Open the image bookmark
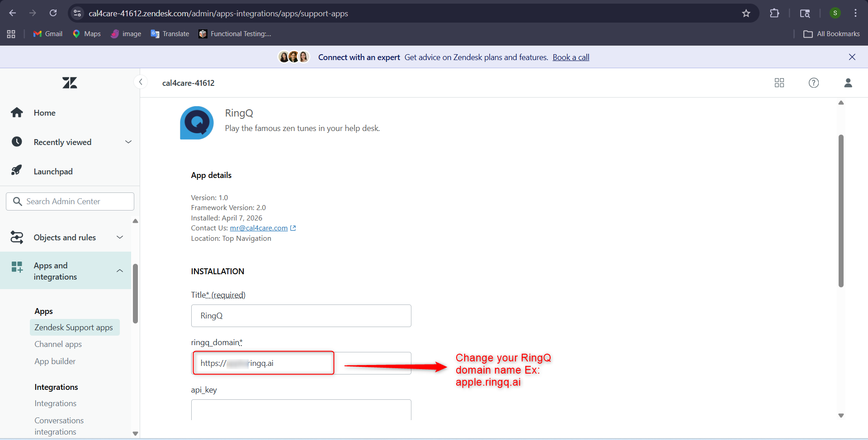Image resolution: width=868 pixels, height=440 pixels. click(126, 34)
